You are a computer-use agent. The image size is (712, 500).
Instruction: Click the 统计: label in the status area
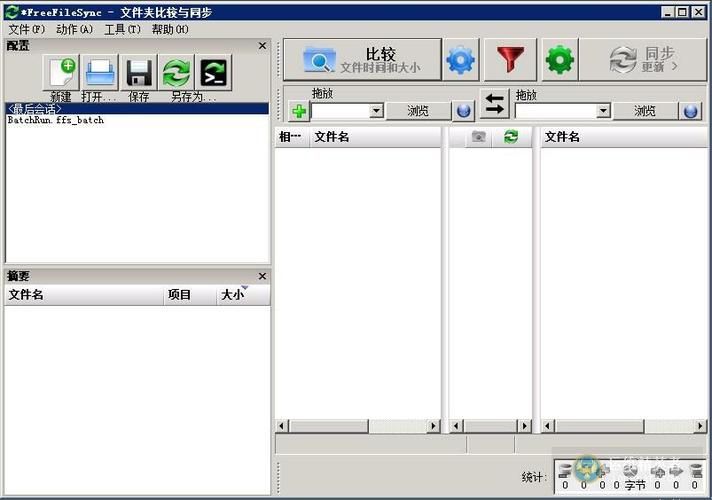[x=533, y=477]
